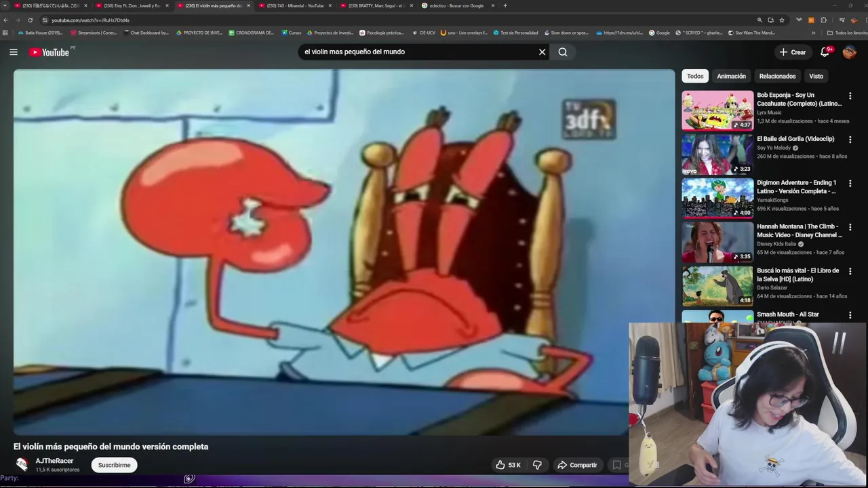This screenshot has width=868, height=488.
Task: Switch to the BRATTY, Marc Seguí tab
Action: (x=373, y=5)
